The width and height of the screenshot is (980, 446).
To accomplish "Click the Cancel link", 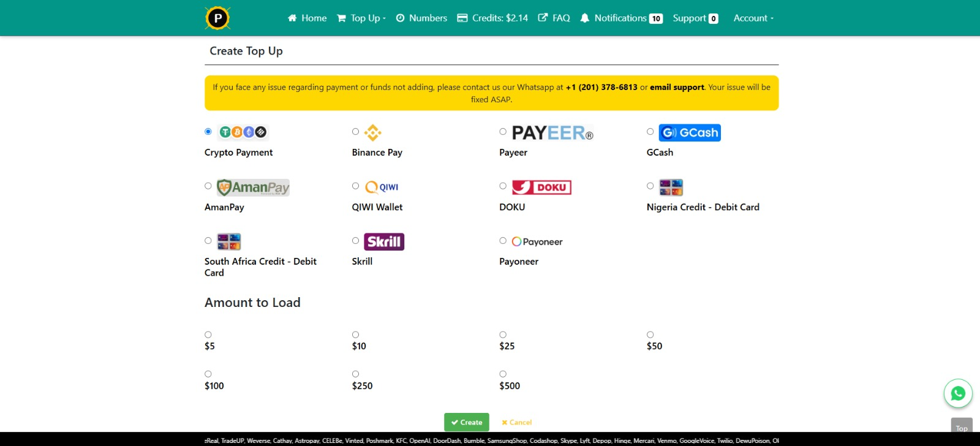I will 516,422.
